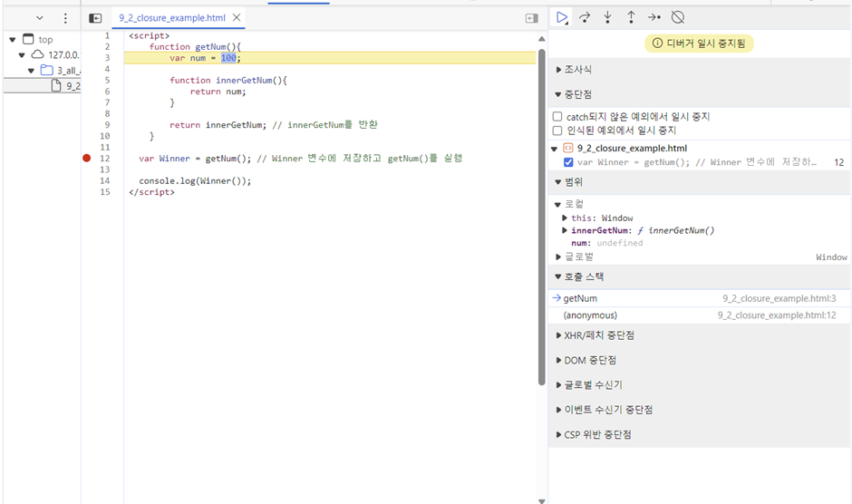Collapse the top frame tree node
This screenshot has height=504, width=852.
tap(13, 40)
